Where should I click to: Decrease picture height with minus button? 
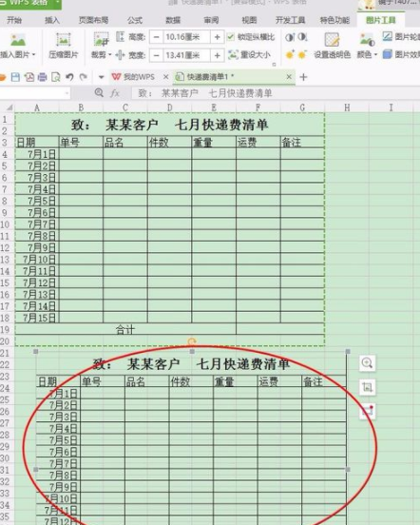156,37
